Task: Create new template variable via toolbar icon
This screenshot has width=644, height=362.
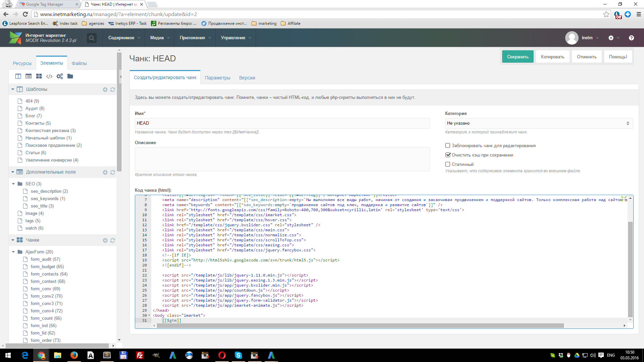Action: [29, 76]
